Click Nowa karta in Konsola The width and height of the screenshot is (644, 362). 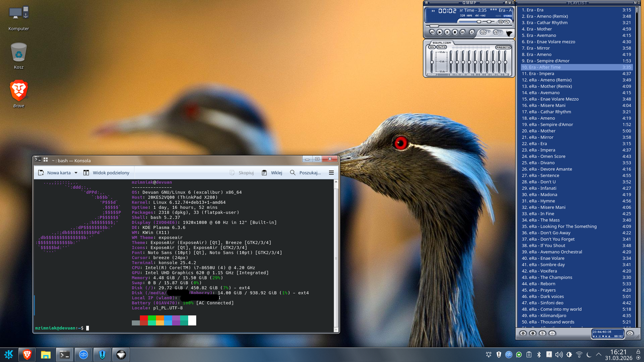click(x=55, y=173)
